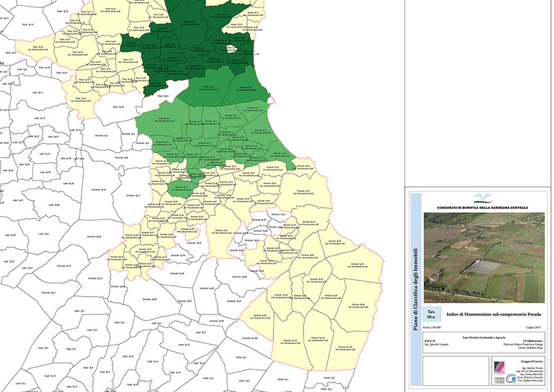Select the white Siniscola fg.17 parcel
554x392 pixels.
[134, 195]
